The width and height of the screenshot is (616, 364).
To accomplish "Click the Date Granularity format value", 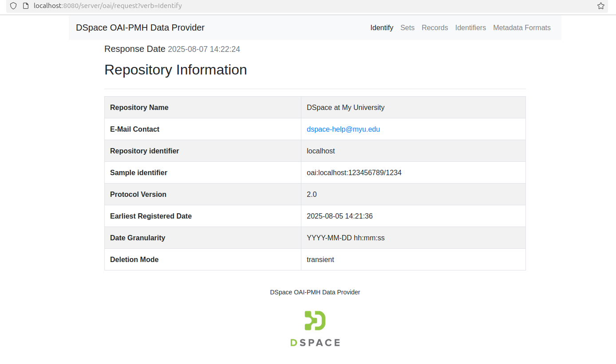I will [345, 238].
